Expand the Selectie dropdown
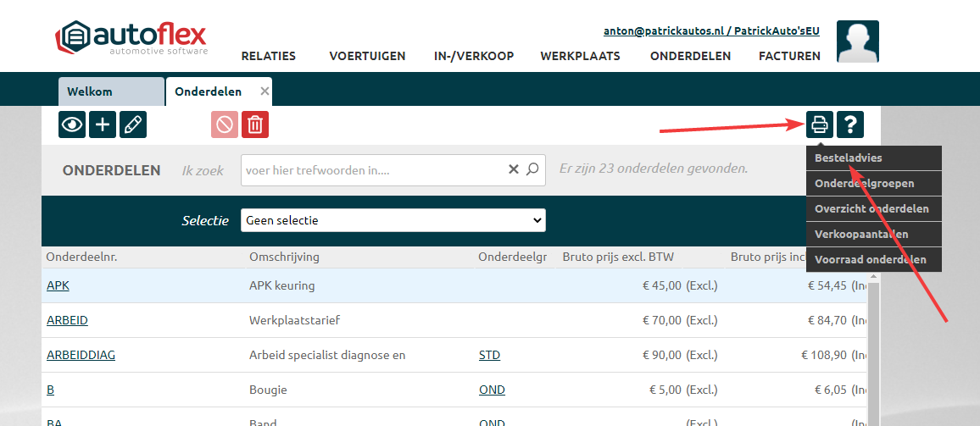Screen dimensions: 980x426 click(393, 220)
